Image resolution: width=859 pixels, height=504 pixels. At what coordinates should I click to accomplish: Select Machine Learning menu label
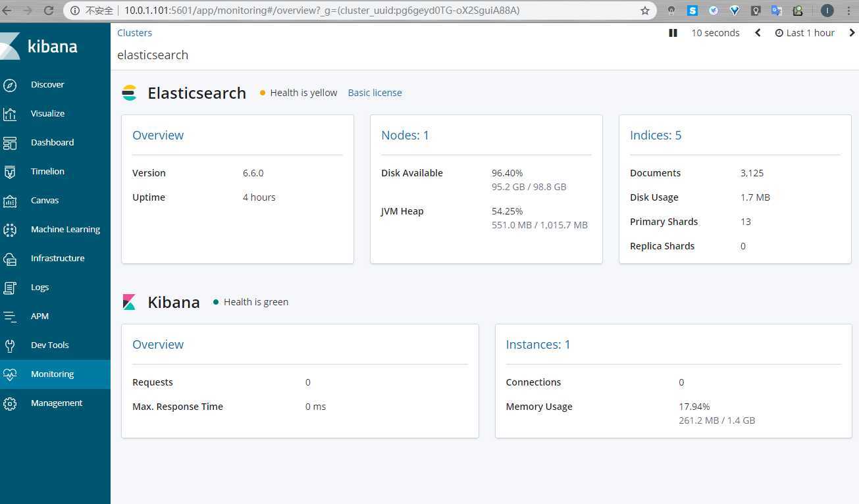pos(65,230)
